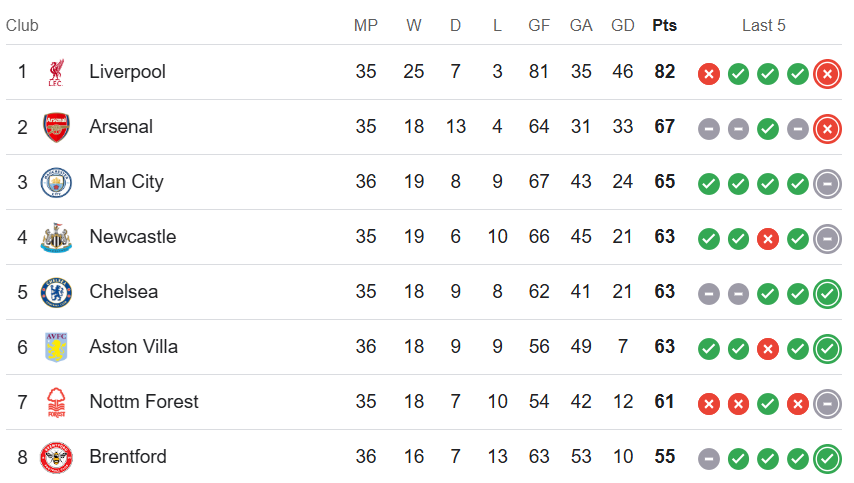Click the Chelsea club crest
This screenshot has width=854, height=483.
pos(56,292)
